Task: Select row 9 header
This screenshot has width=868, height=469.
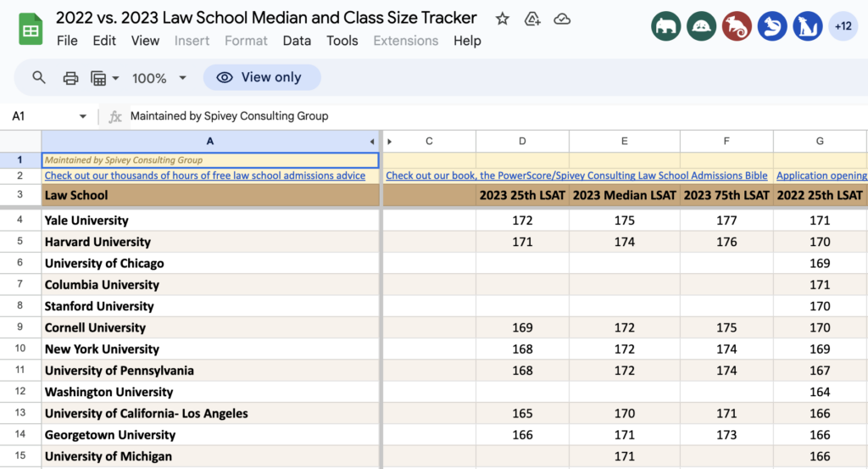Action: point(20,327)
